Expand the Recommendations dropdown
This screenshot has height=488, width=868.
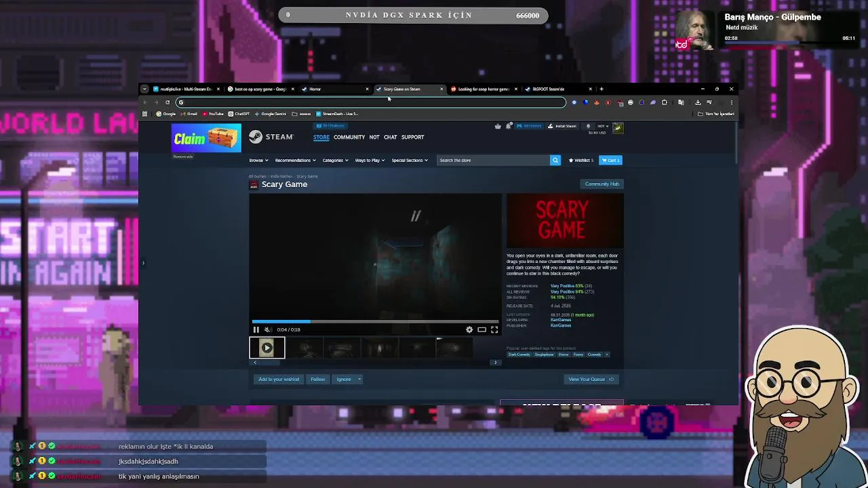click(295, 160)
